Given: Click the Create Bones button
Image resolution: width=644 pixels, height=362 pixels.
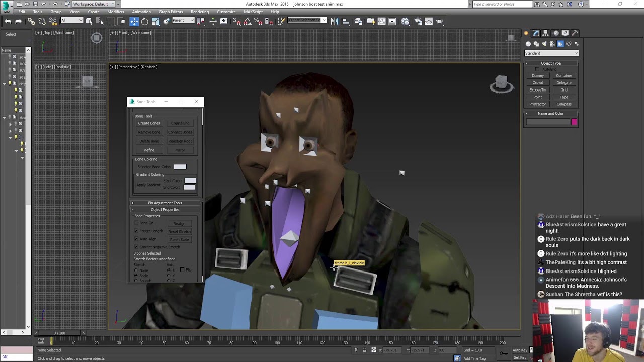Looking at the screenshot, I should [x=149, y=123].
